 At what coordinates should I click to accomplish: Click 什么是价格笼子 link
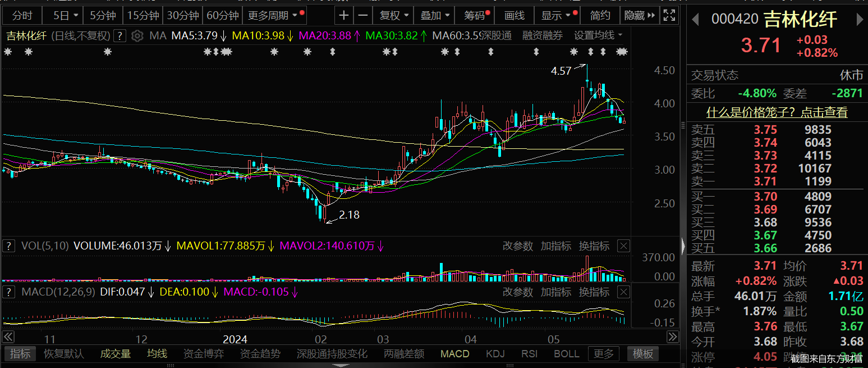tap(777, 112)
